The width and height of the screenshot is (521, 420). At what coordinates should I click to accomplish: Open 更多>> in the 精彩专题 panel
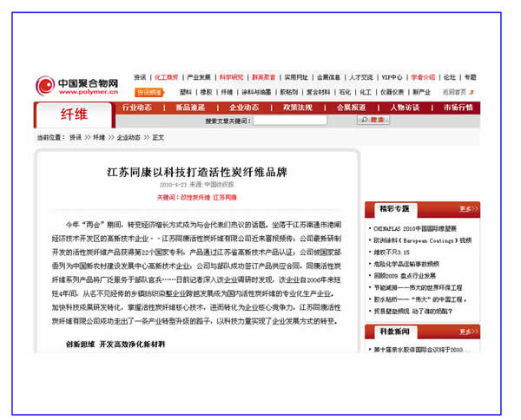468,208
